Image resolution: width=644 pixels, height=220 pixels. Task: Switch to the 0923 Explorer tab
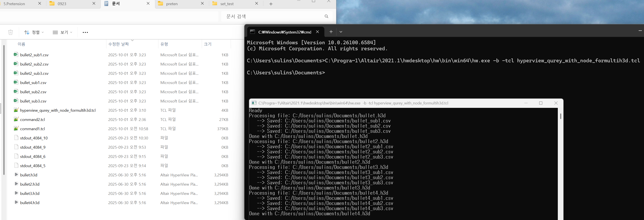pos(73,4)
